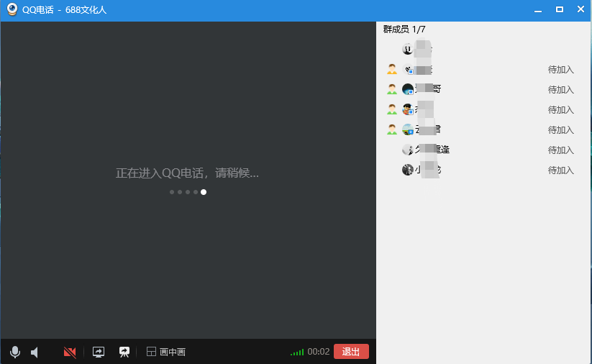Click member name ending with 哥
This screenshot has width=592, height=364.
coord(428,89)
